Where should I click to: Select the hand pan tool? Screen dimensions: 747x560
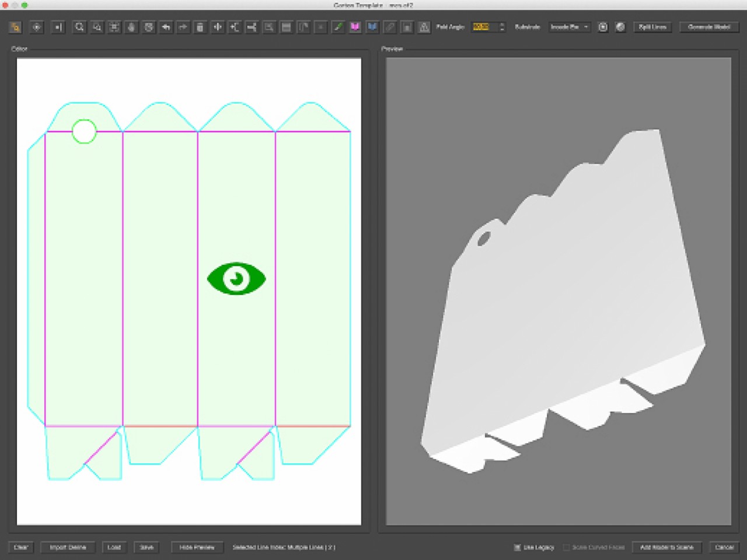point(131,27)
